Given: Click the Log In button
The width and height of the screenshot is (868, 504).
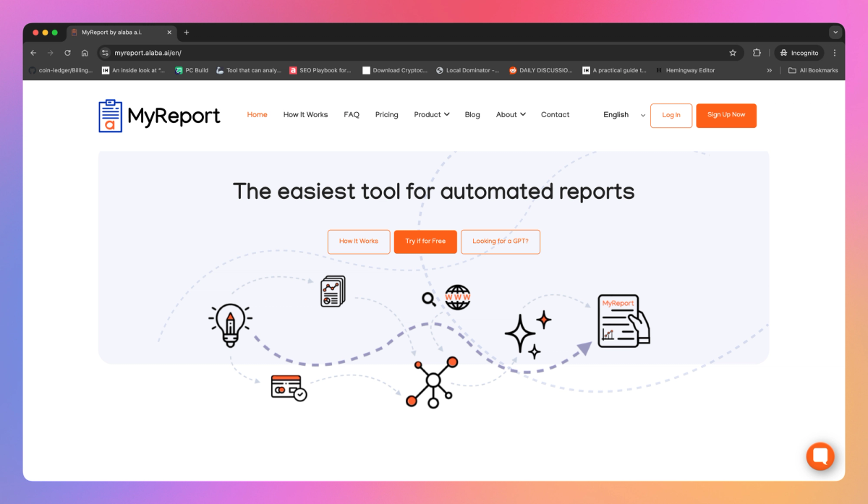Looking at the screenshot, I should point(671,116).
